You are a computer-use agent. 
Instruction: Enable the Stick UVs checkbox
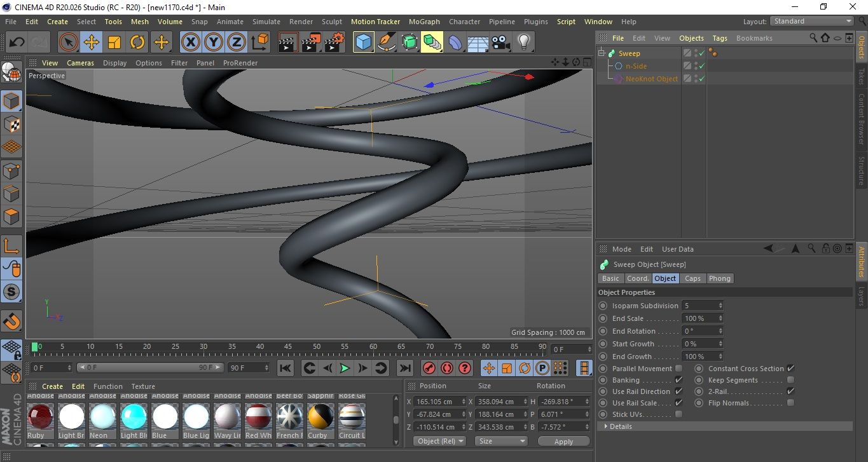coord(679,414)
